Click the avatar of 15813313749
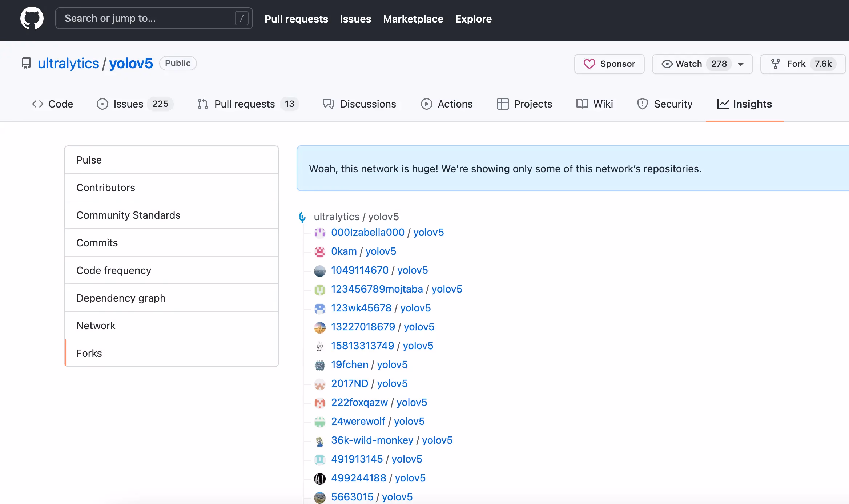The image size is (849, 504). click(320, 346)
